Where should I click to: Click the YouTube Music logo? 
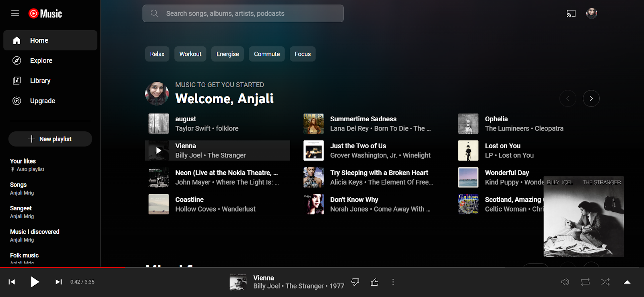(x=45, y=14)
